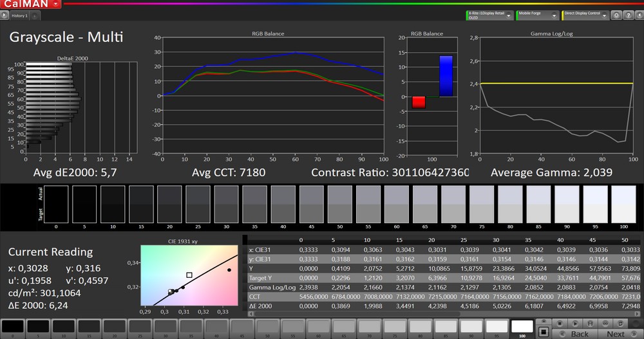The image size is (644, 339).
Task: Open the CalMAN main menu dropdown
Action: [57, 4]
